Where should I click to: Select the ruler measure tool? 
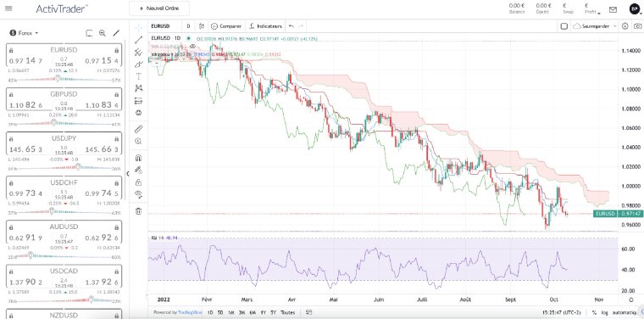(139, 130)
